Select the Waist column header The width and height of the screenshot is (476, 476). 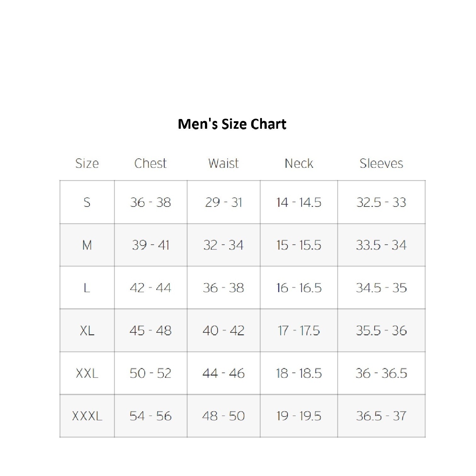point(224,163)
